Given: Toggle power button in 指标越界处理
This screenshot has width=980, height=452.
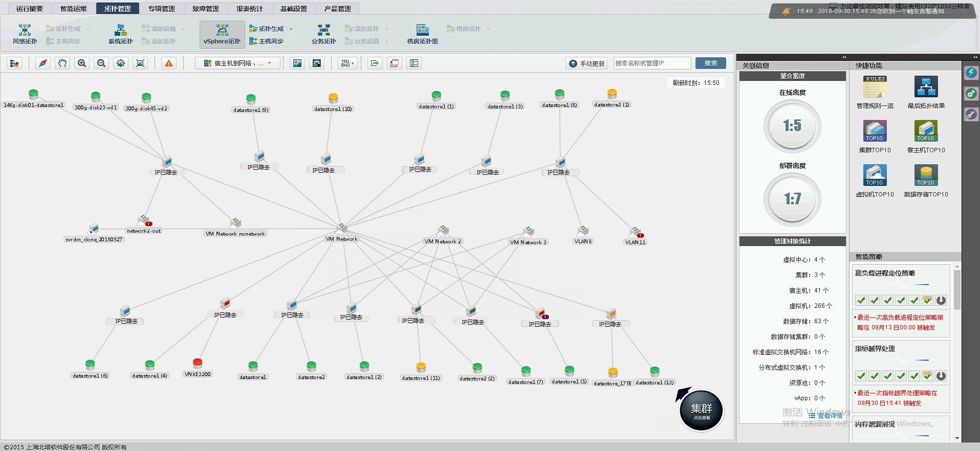Looking at the screenshot, I should click(x=941, y=376).
